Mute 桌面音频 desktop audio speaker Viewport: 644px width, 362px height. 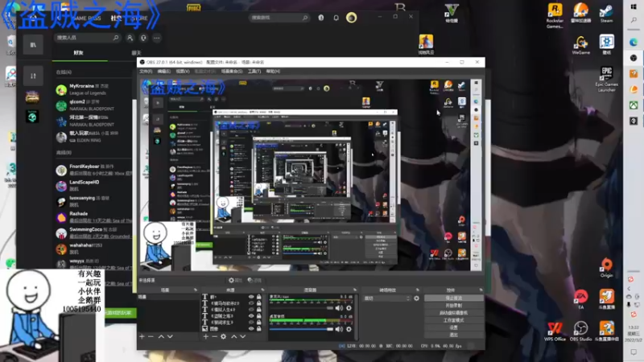coord(339,329)
